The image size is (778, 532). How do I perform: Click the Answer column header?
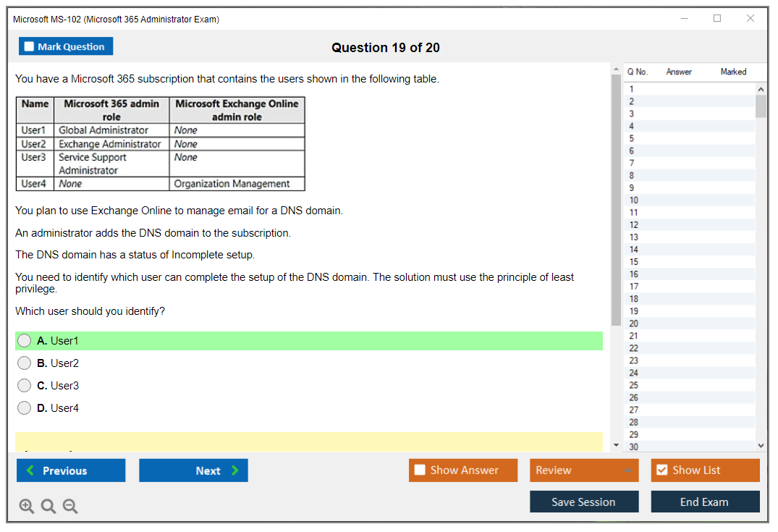coord(679,72)
